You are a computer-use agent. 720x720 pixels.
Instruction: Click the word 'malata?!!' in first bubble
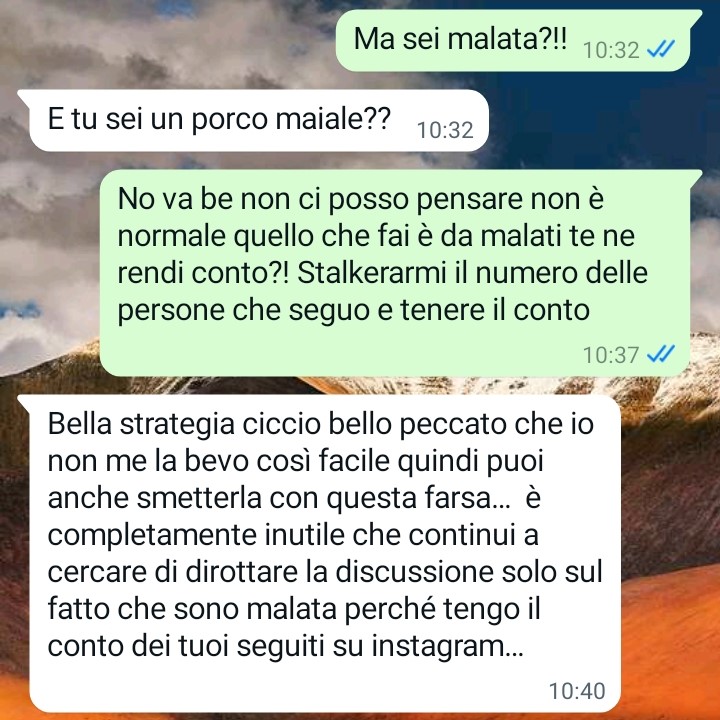tap(507, 39)
